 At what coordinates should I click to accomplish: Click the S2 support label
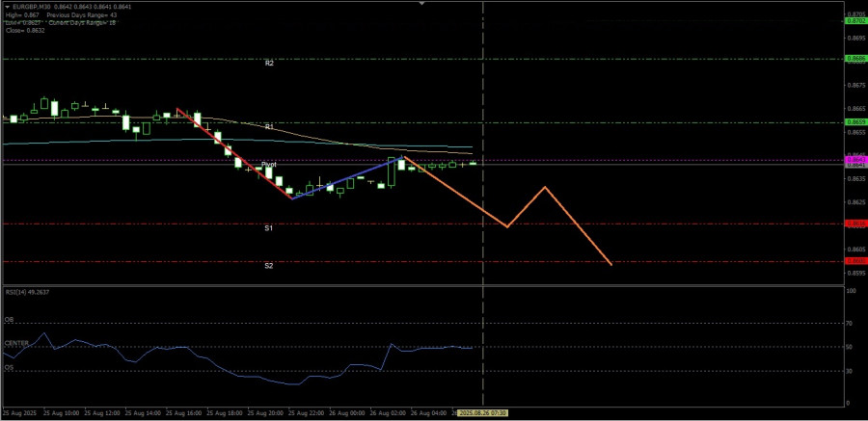coord(268,266)
